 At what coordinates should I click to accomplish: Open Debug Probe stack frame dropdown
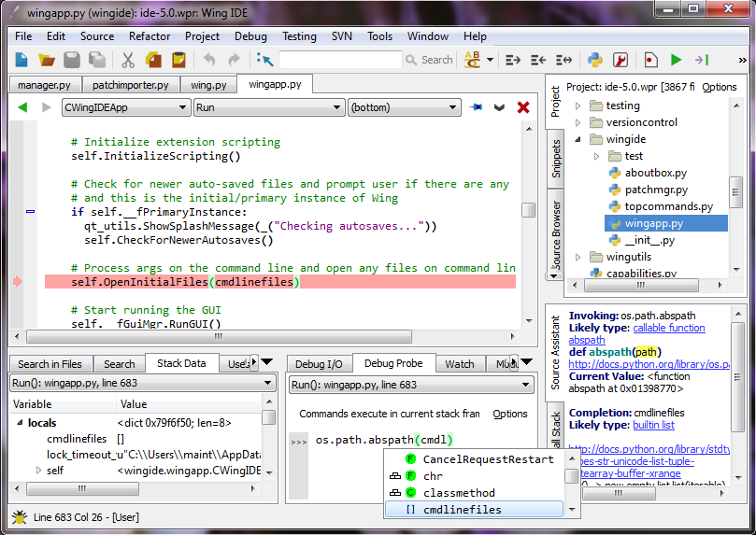coord(411,385)
